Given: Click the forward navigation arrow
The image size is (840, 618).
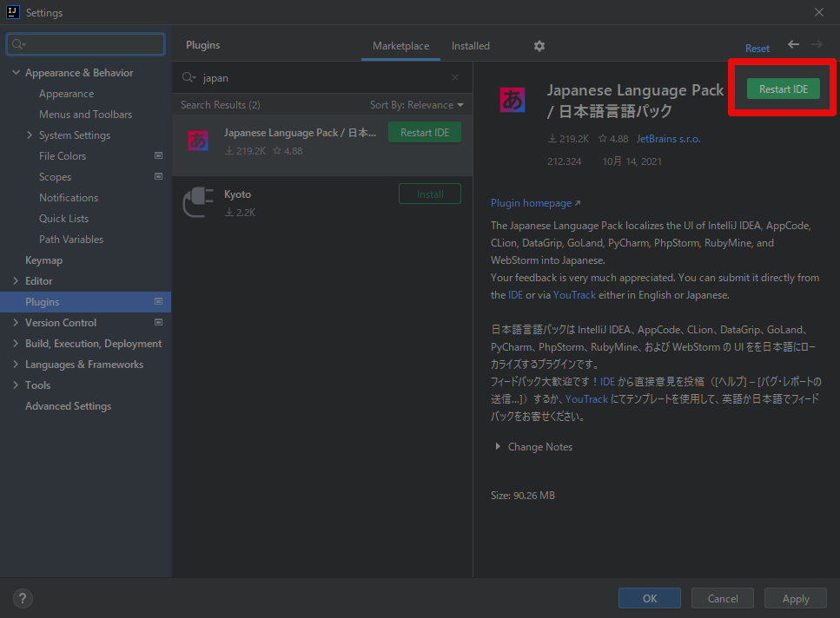Looking at the screenshot, I should (x=817, y=44).
